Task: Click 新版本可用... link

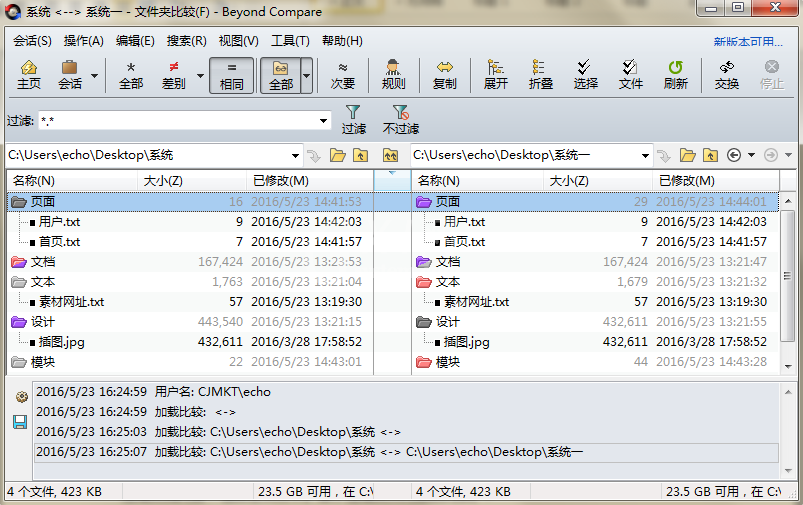Action: (x=748, y=41)
